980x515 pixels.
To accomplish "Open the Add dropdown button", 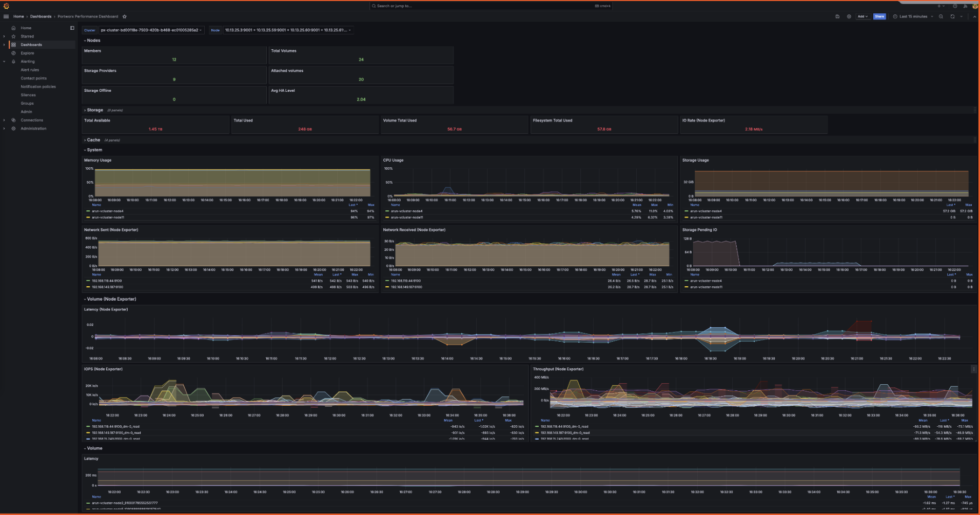I will tap(863, 16).
